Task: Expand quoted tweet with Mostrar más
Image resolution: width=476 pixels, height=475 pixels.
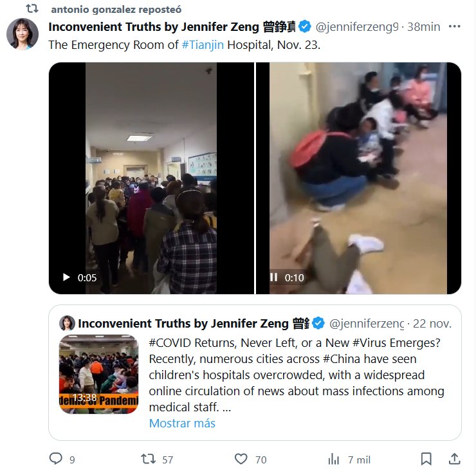Action: tap(182, 423)
